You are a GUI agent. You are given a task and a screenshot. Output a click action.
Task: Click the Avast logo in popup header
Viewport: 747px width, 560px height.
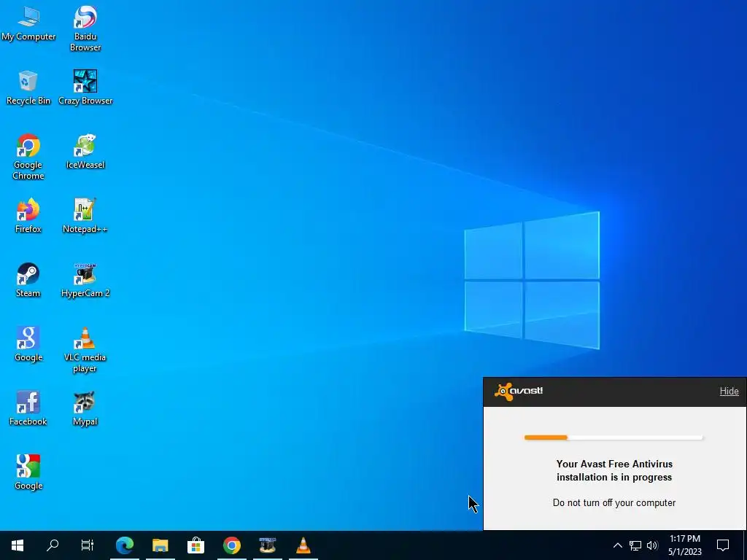519,392
